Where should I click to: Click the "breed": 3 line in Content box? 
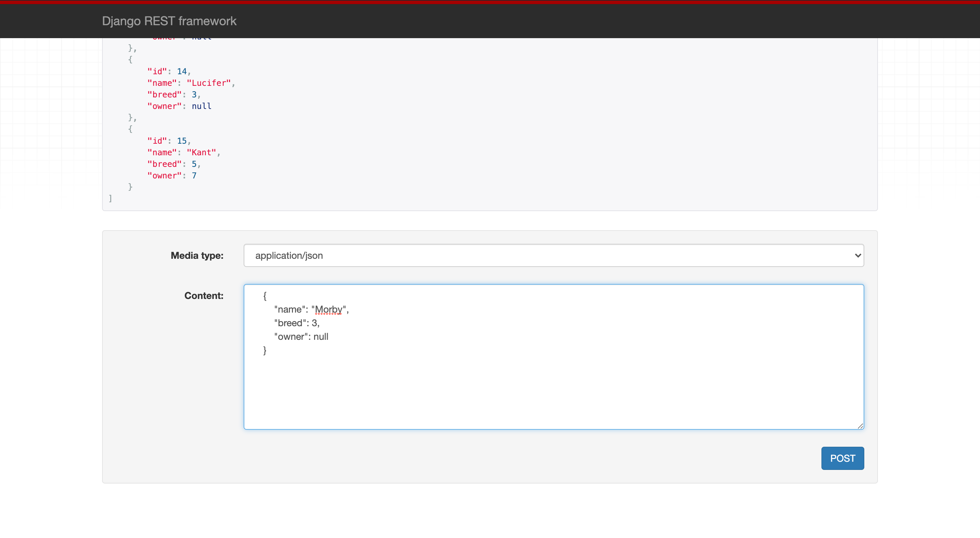point(296,323)
